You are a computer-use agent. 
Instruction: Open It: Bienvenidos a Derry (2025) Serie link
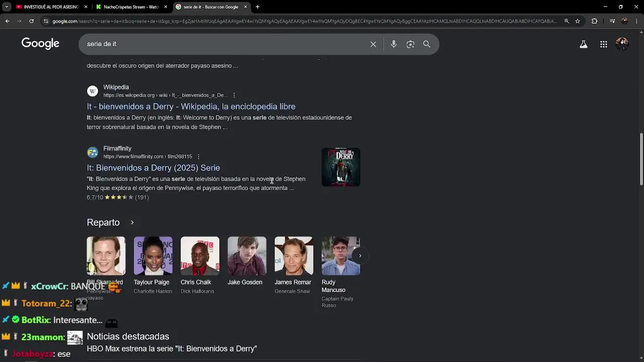tap(153, 168)
